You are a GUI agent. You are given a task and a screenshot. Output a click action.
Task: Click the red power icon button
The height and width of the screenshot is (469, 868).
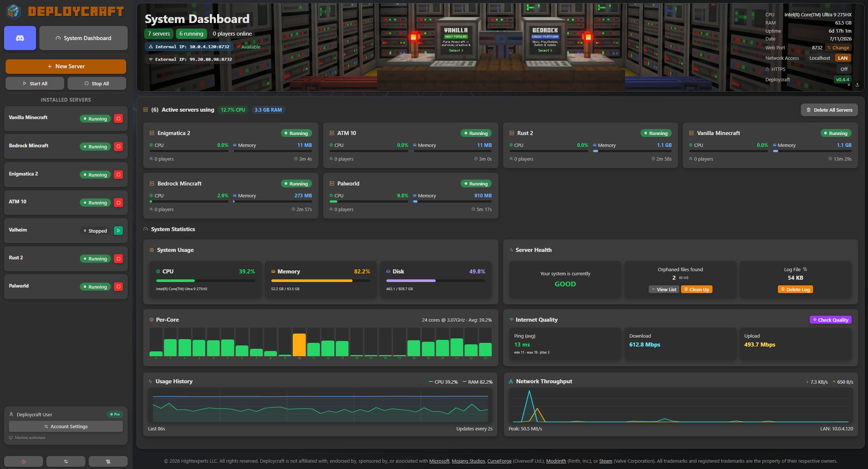(23, 461)
